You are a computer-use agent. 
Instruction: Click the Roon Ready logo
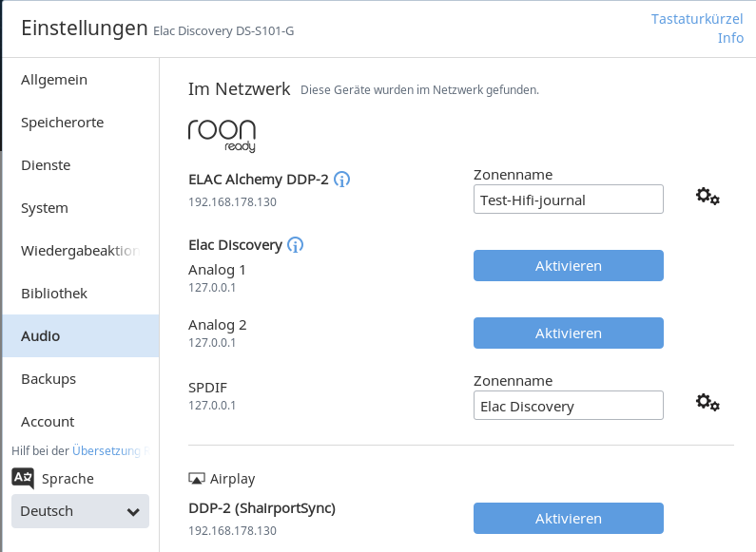[222, 136]
